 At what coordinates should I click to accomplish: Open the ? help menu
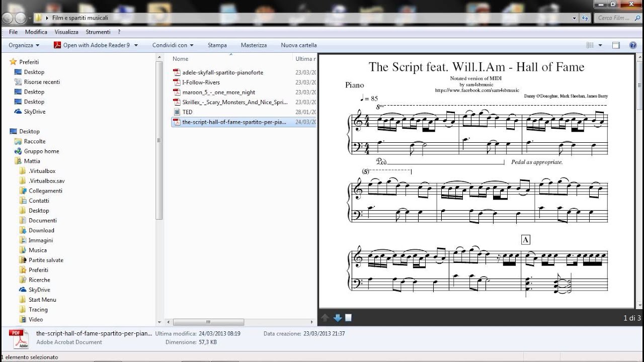[119, 32]
